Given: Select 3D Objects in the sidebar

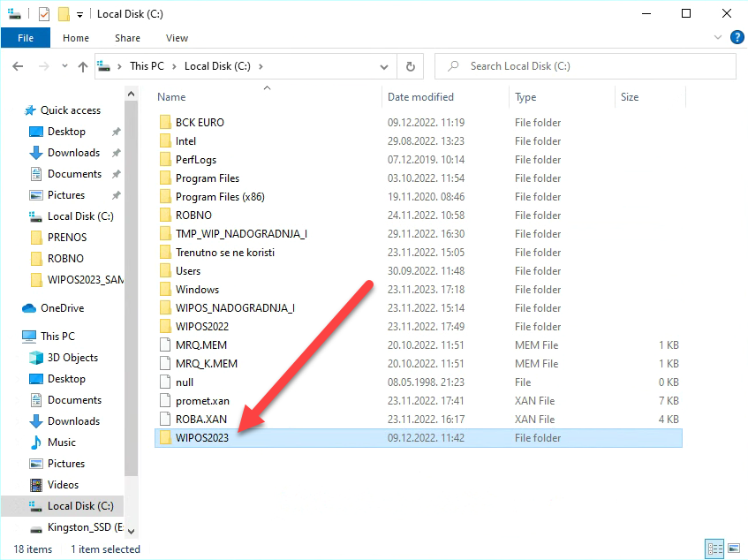Looking at the screenshot, I should click(x=72, y=358).
